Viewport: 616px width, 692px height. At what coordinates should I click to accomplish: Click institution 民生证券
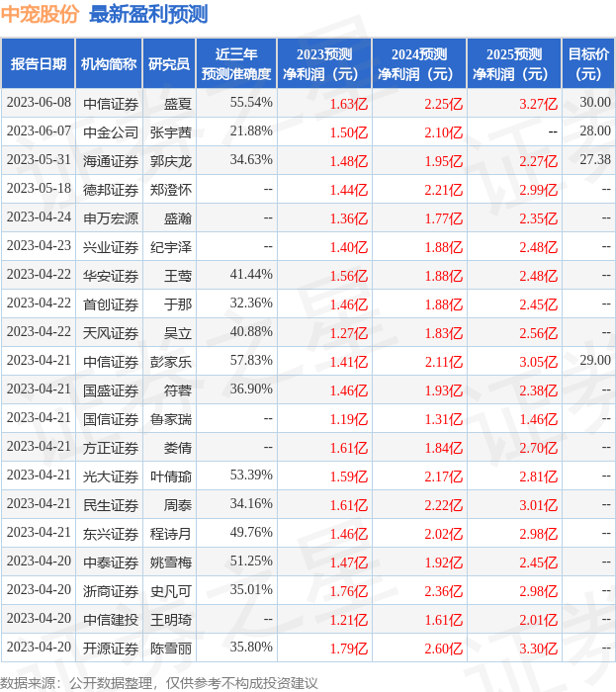(111, 505)
